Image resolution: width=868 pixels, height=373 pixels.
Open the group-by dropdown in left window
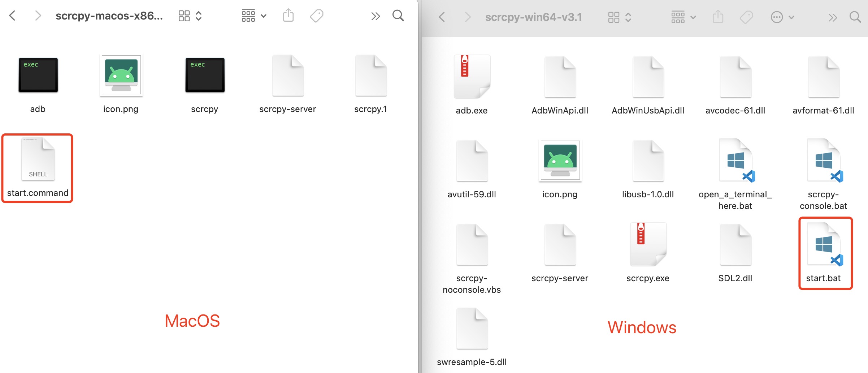(254, 16)
